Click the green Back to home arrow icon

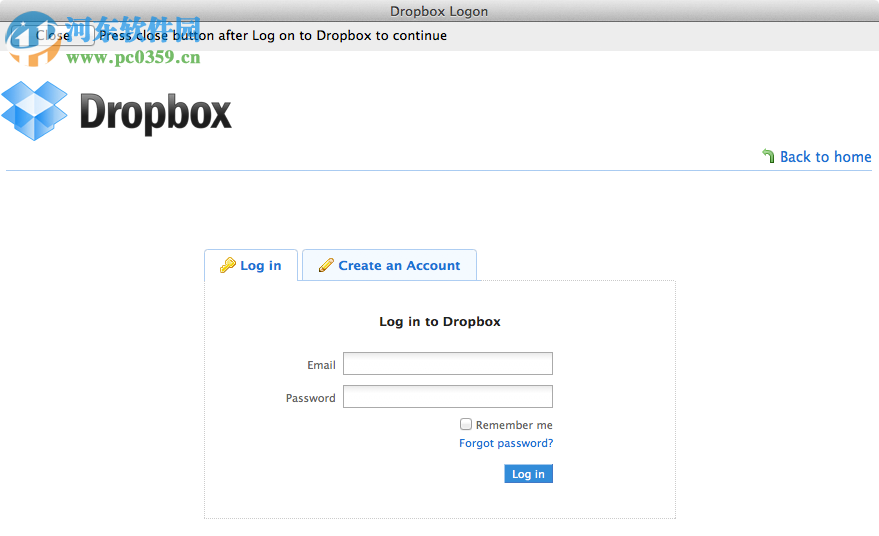pos(768,156)
